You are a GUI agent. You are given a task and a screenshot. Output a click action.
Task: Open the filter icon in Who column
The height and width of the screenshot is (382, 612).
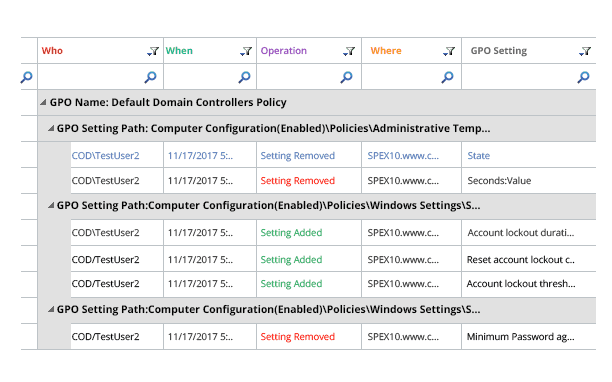(x=153, y=52)
